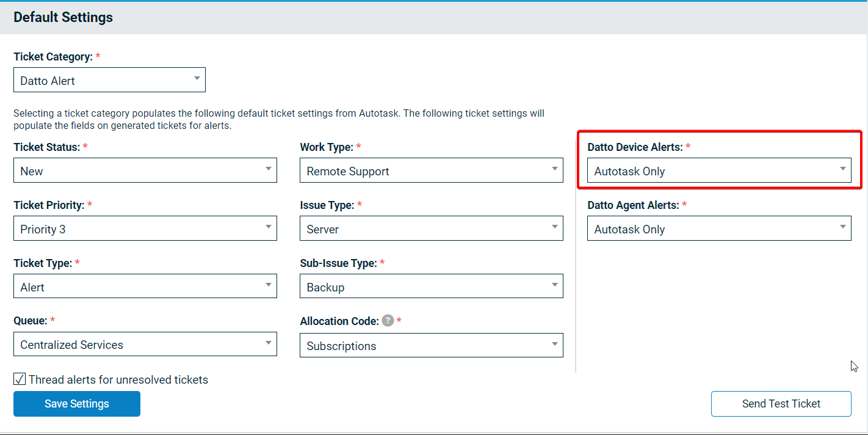Image resolution: width=868 pixels, height=435 pixels.
Task: Open the Queue dropdown
Action: point(145,344)
